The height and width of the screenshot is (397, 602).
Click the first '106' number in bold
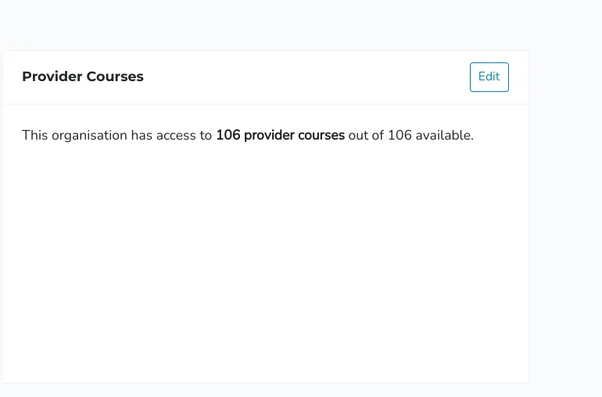[x=228, y=135]
